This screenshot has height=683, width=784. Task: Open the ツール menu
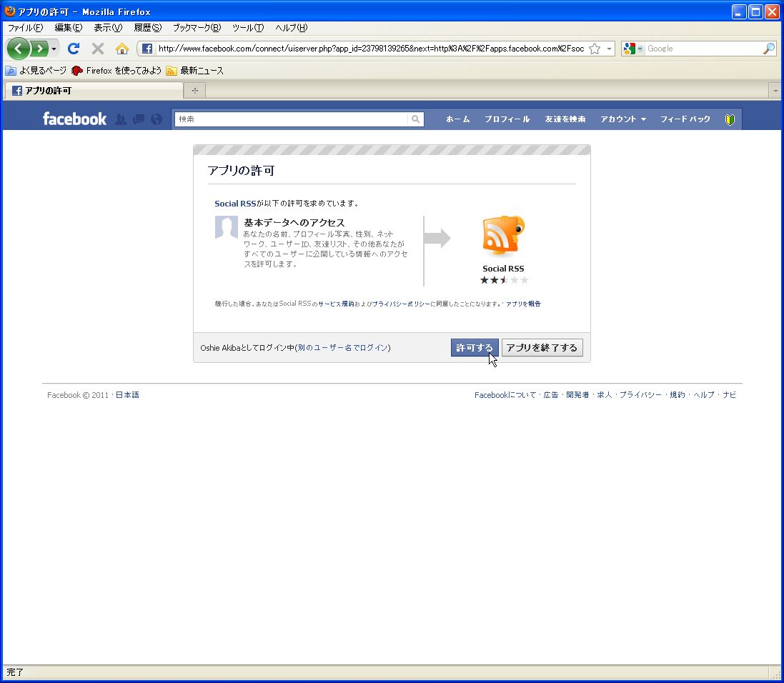pyautogui.click(x=248, y=27)
